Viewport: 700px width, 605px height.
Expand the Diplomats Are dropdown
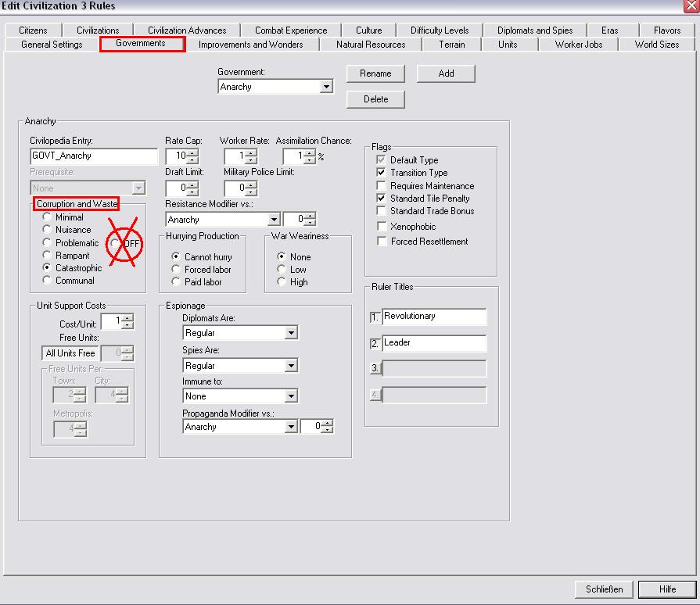coord(291,333)
